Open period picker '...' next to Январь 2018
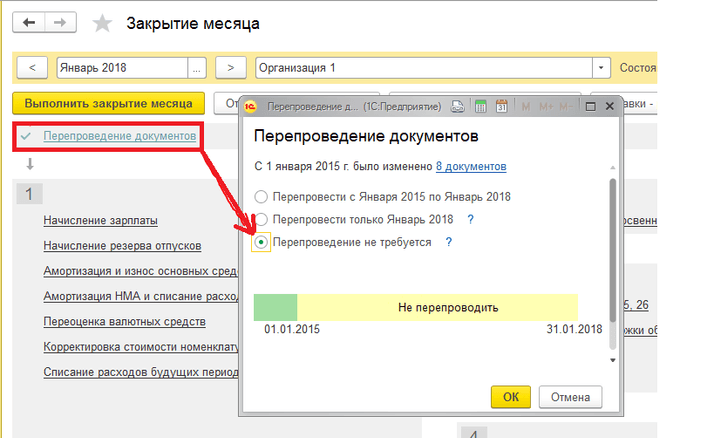 pyautogui.click(x=197, y=67)
